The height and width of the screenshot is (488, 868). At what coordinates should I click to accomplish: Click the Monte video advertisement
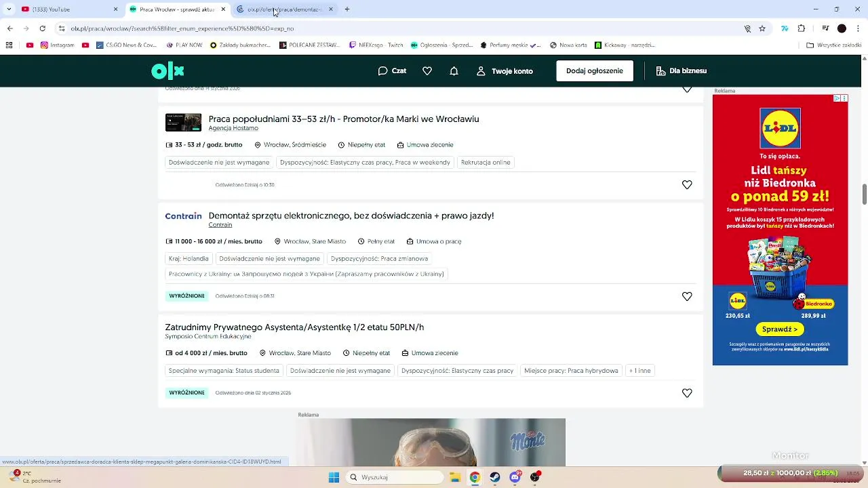click(431, 443)
